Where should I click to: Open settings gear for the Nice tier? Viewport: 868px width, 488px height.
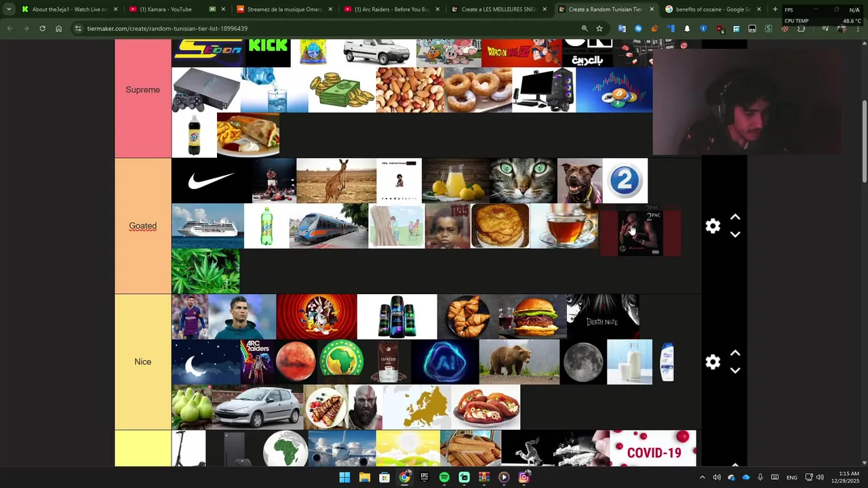tap(713, 362)
